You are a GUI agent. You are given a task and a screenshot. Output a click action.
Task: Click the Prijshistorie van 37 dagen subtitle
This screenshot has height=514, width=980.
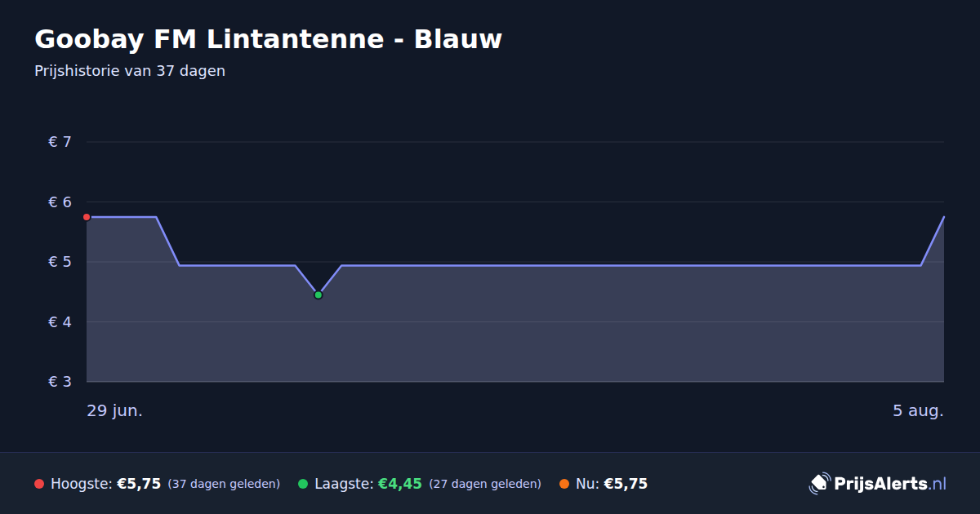point(130,71)
